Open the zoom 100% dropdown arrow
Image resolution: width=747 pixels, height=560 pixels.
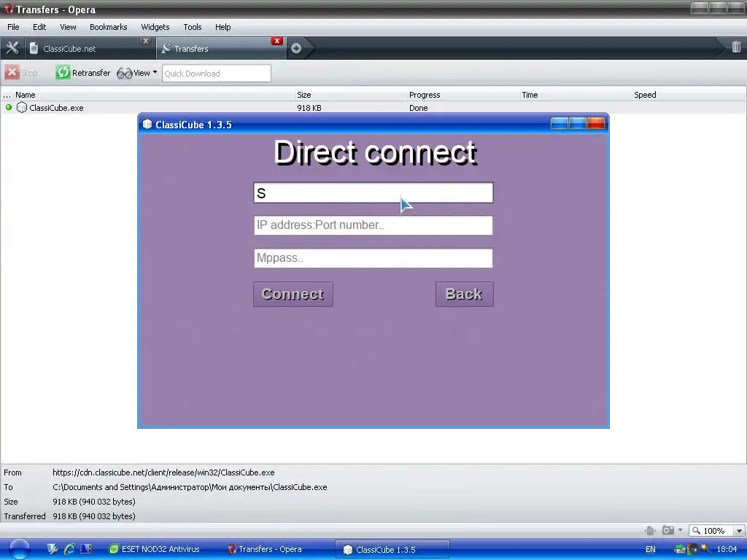tap(739, 531)
